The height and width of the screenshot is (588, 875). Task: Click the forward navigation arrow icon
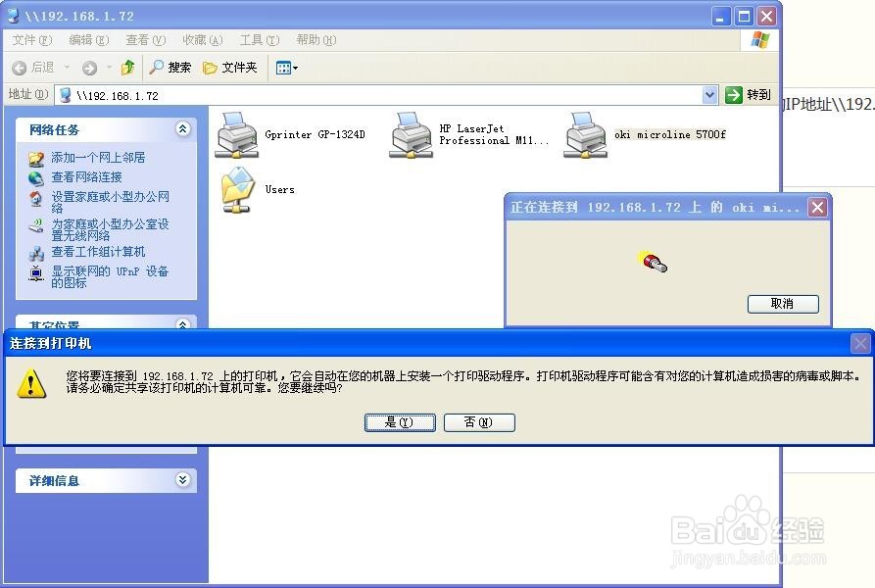[x=89, y=68]
